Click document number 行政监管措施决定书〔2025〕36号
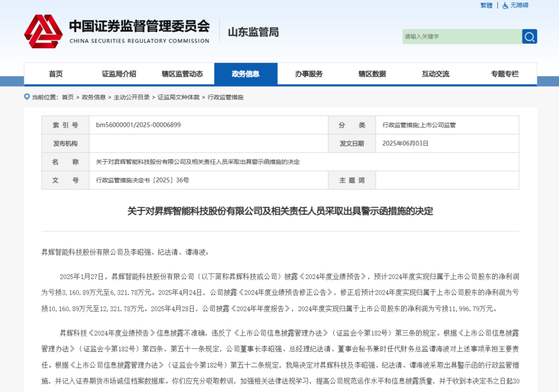This screenshot has width=559, height=392. pyautogui.click(x=142, y=180)
